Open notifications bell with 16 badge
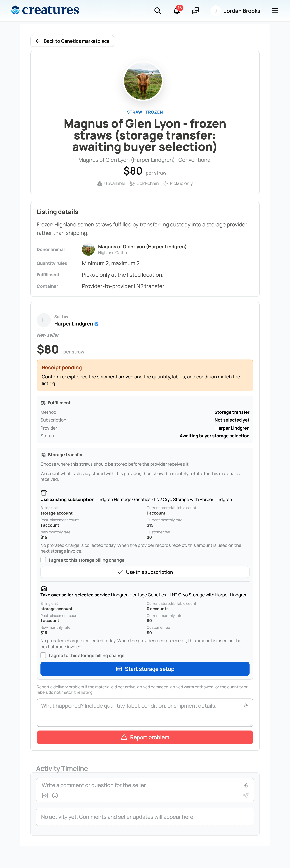Viewport: 290px width, 868px height. coord(177,11)
